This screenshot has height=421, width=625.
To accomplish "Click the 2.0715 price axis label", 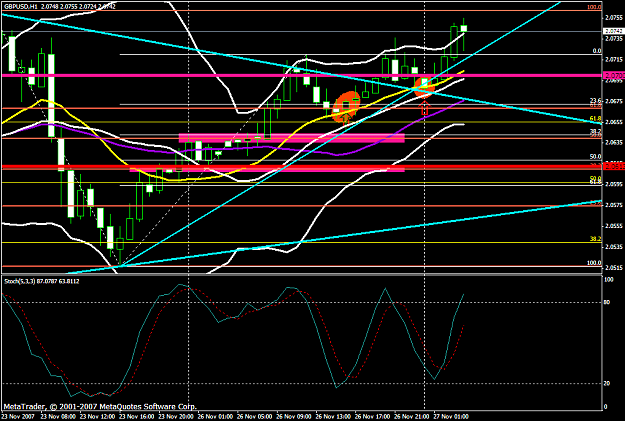I will point(614,59).
